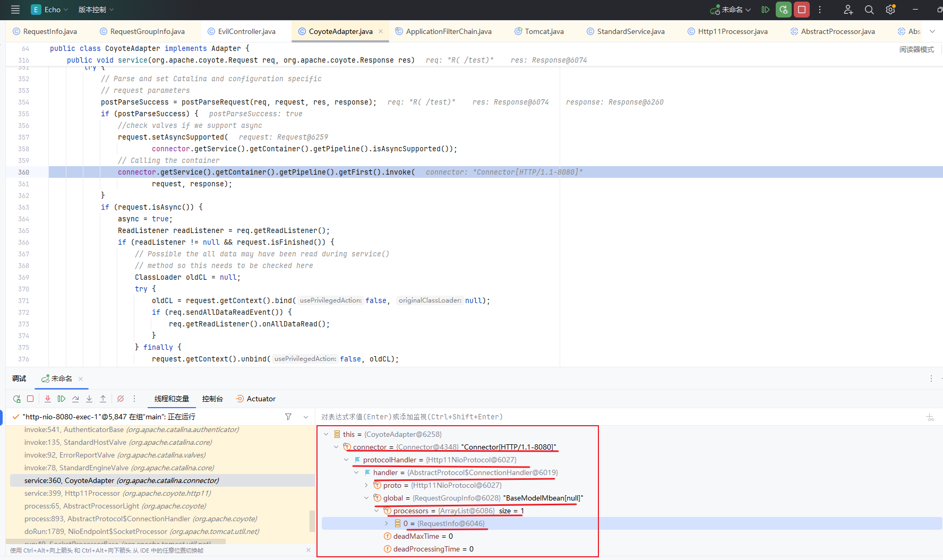Click the add-watch icon beside the expression field

click(x=930, y=417)
